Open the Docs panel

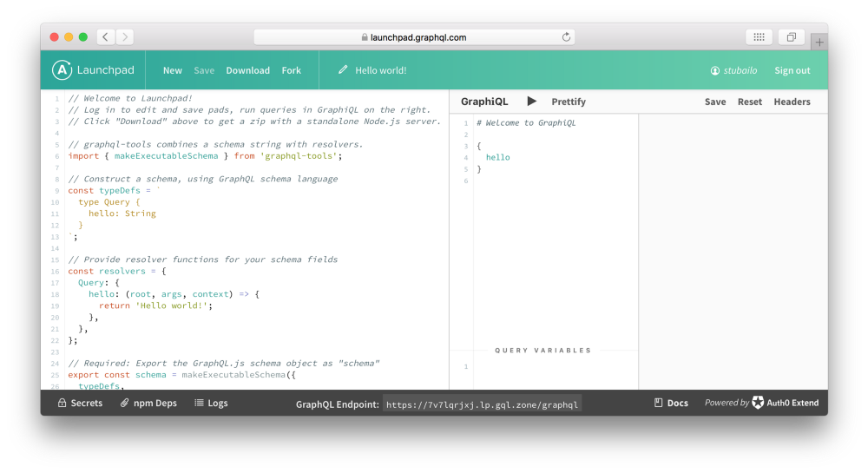point(671,403)
